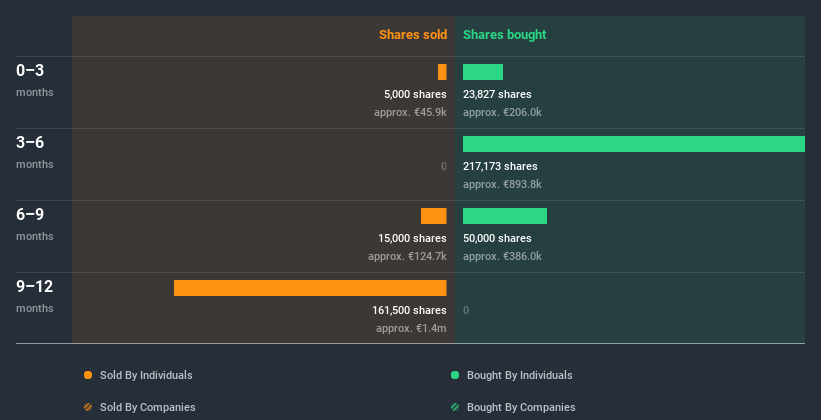
Task: Click the 3–6 months green bought bar
Action: (x=634, y=144)
